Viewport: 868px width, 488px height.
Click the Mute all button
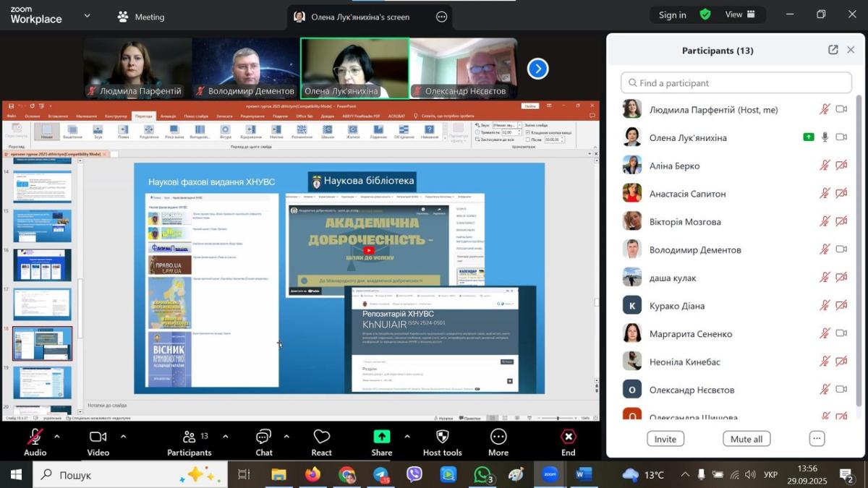coord(746,439)
